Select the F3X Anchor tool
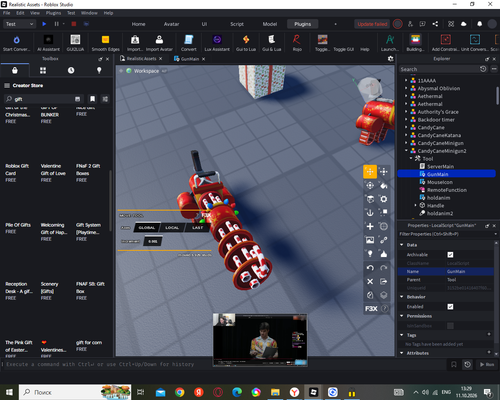 (x=370, y=213)
